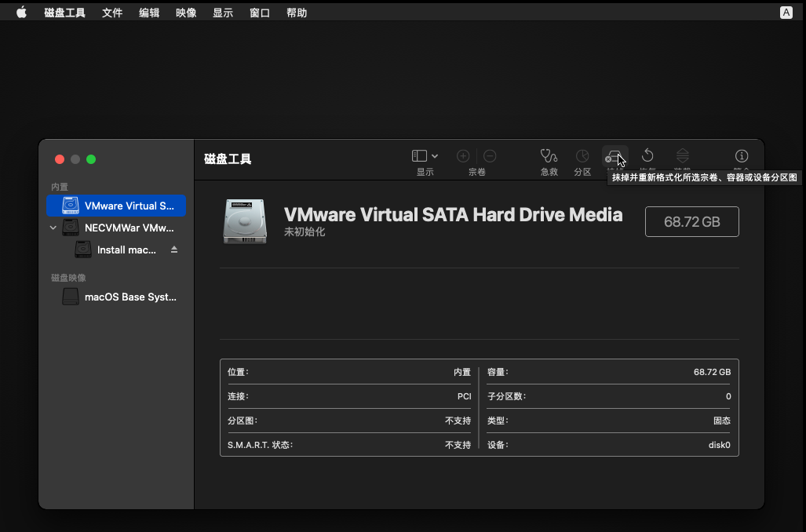The image size is (806, 532).
Task: Click the 子分区数 label
Action: click(x=506, y=396)
